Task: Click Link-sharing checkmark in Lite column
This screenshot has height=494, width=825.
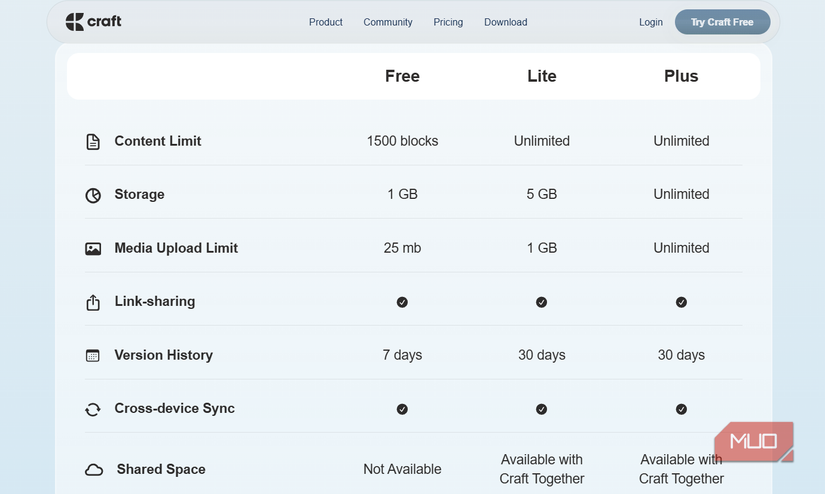Action: [x=541, y=302]
